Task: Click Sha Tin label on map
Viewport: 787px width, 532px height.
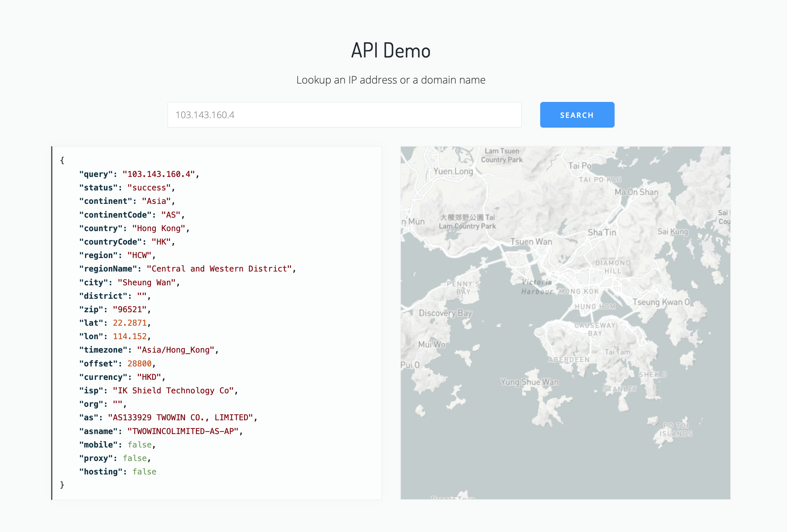Action: coord(602,233)
